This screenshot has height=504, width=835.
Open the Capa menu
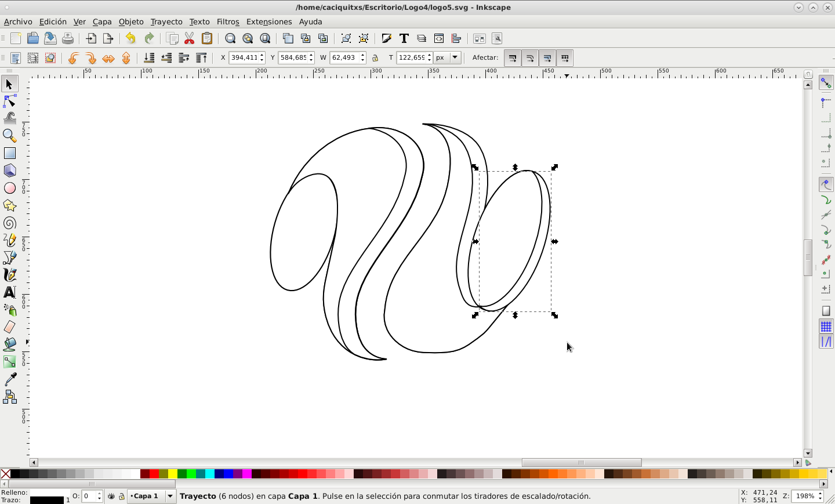[102, 21]
